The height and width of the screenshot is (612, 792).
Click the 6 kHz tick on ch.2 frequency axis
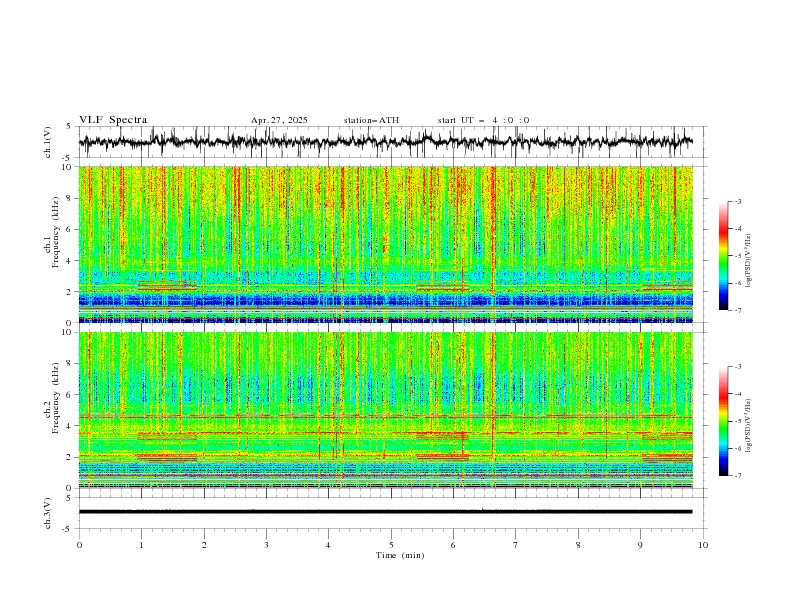pyautogui.click(x=70, y=395)
